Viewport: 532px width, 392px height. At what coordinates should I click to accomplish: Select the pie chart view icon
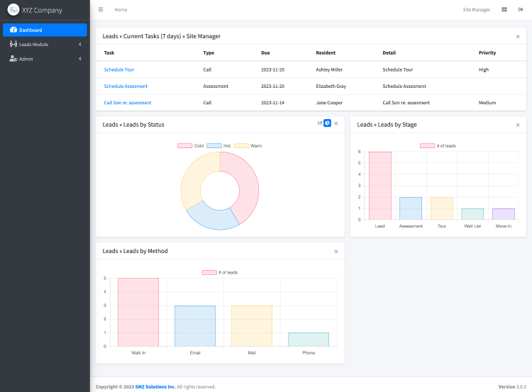pos(327,123)
